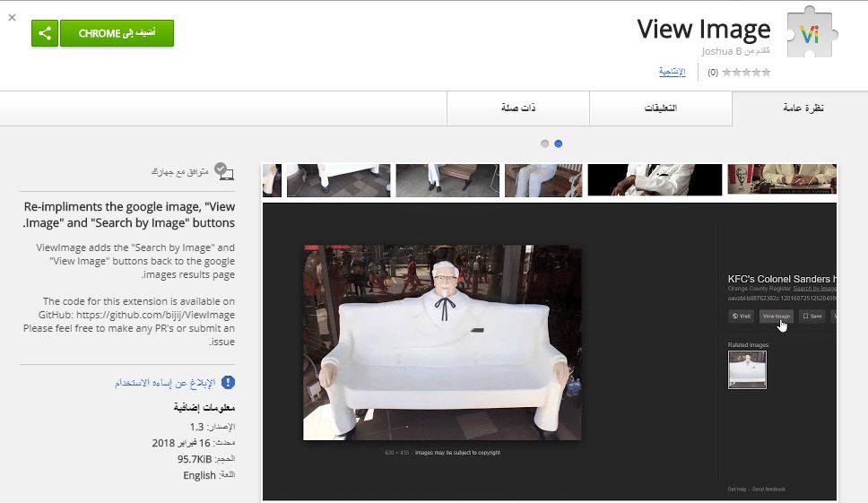868x503 pixels.
Task: Click the View Image button in the screenshot
Action: (777, 316)
